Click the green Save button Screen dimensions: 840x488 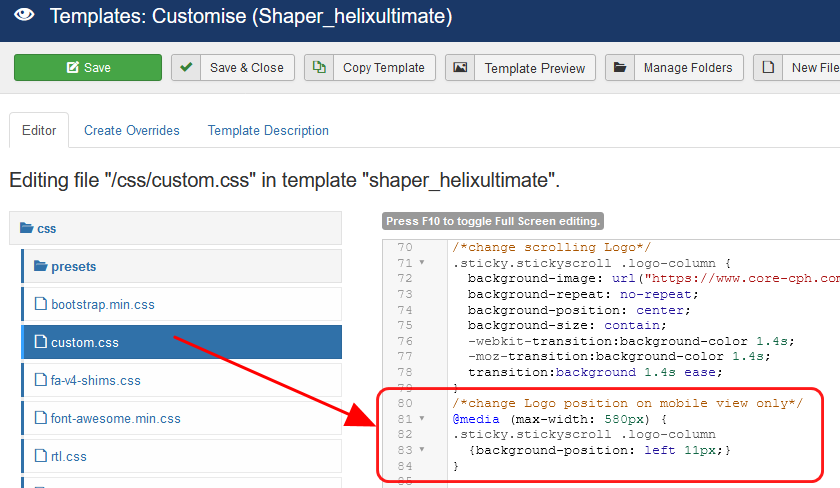[x=88, y=68]
